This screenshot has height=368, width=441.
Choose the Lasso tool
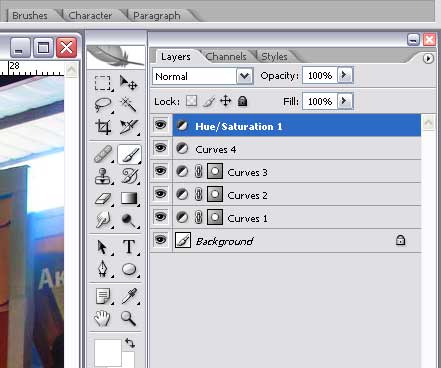tap(103, 105)
